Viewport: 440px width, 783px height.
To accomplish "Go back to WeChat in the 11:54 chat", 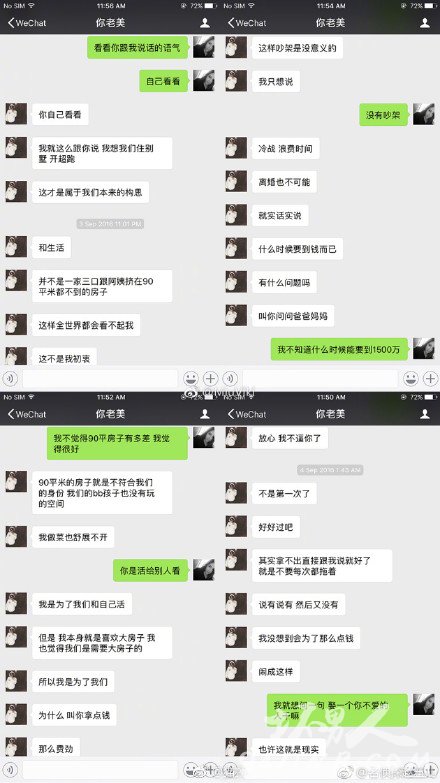I will pyautogui.click(x=246, y=23).
